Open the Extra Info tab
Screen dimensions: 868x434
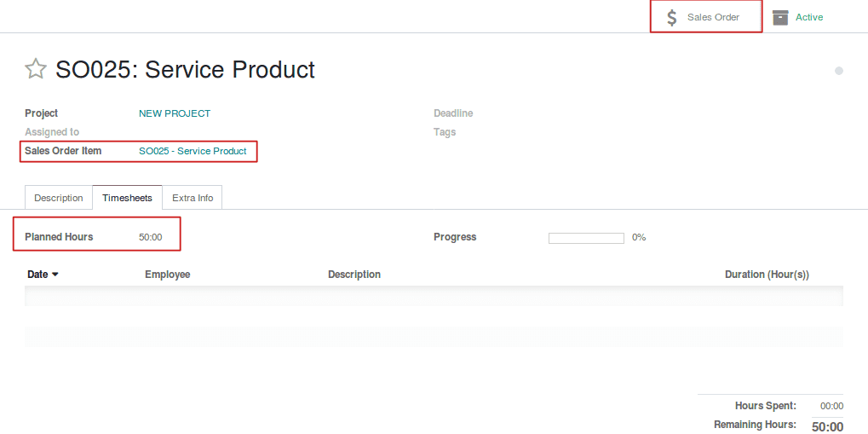[193, 198]
